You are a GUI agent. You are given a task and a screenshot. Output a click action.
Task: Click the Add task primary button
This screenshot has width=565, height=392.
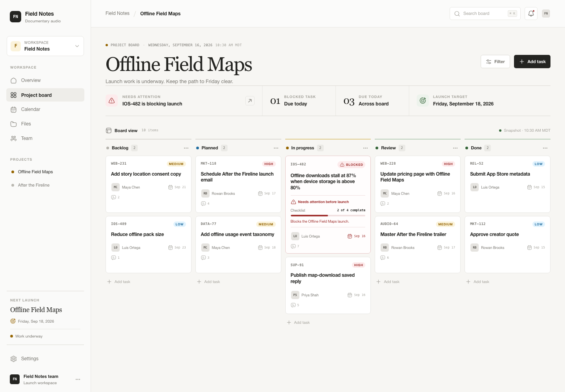(532, 62)
